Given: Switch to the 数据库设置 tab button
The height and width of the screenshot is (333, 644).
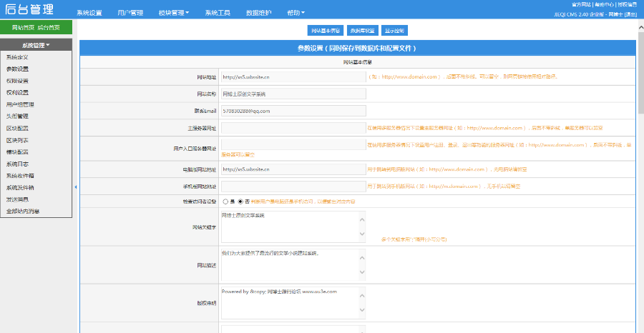Looking at the screenshot, I should [x=362, y=31].
